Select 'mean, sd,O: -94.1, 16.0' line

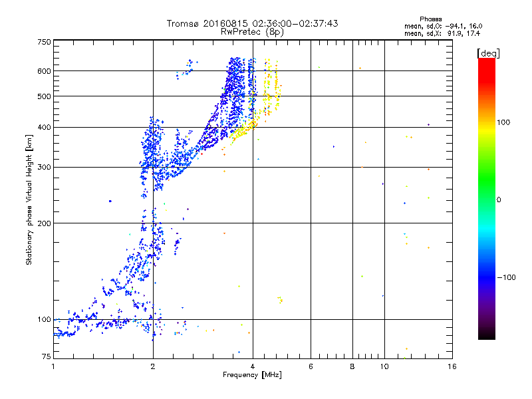443,26
